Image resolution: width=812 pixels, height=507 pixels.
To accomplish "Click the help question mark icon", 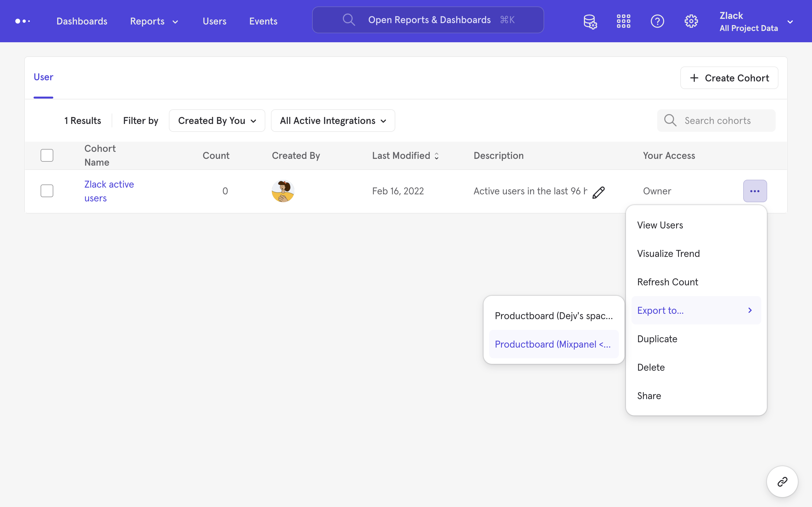I will [x=657, y=21].
